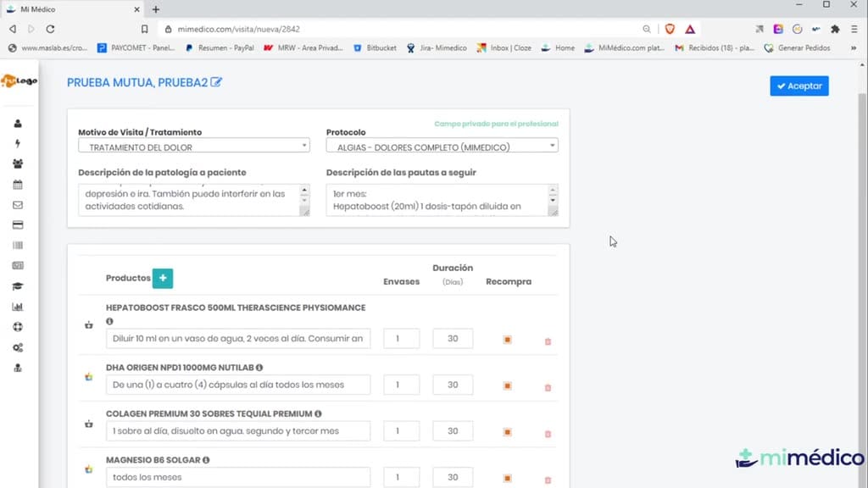
Task: Click the info icon under HEPATOBOOST FRASCO
Action: [x=109, y=321]
